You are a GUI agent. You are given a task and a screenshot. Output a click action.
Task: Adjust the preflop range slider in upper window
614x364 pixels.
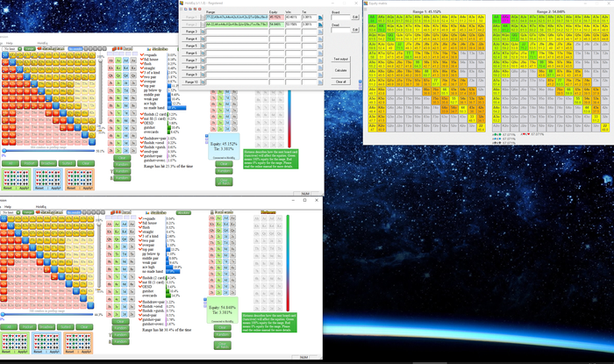tap(49, 151)
